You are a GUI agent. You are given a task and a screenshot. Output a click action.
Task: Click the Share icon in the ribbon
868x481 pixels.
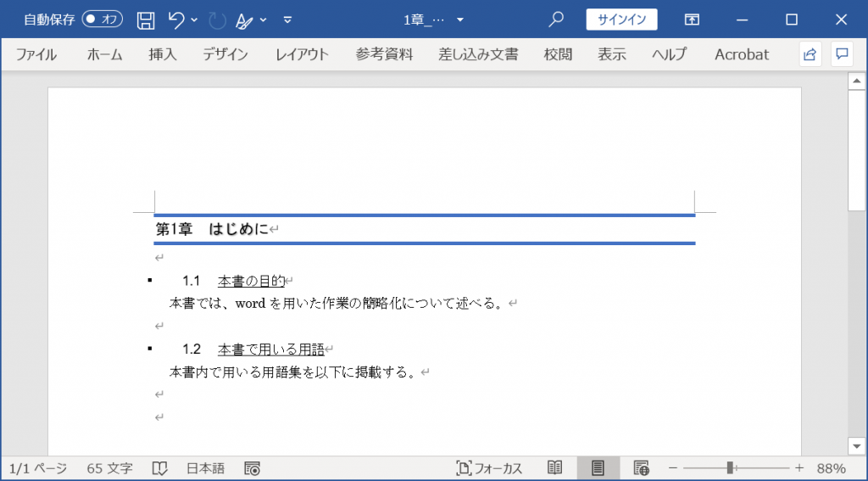click(810, 54)
